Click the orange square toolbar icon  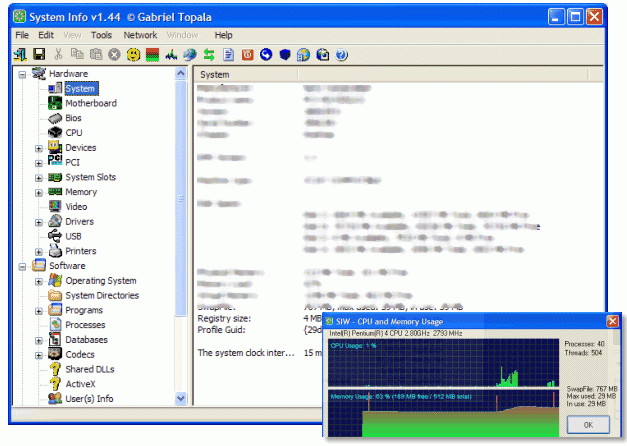tap(248, 55)
